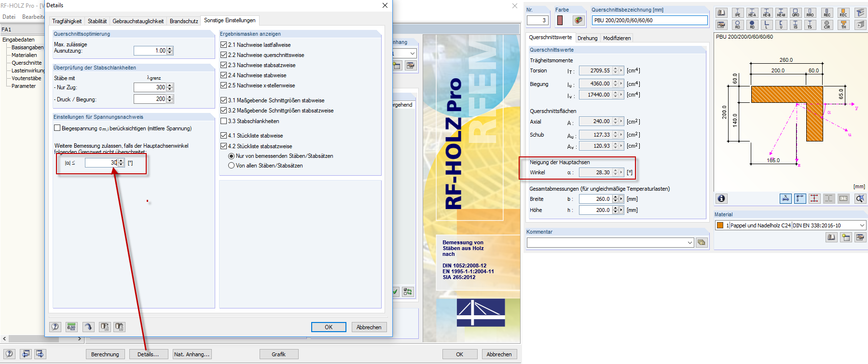Screen dimensions: 868x364
Task: Enable Biegespannung berücksichtigen checkbox
Action: [57, 128]
